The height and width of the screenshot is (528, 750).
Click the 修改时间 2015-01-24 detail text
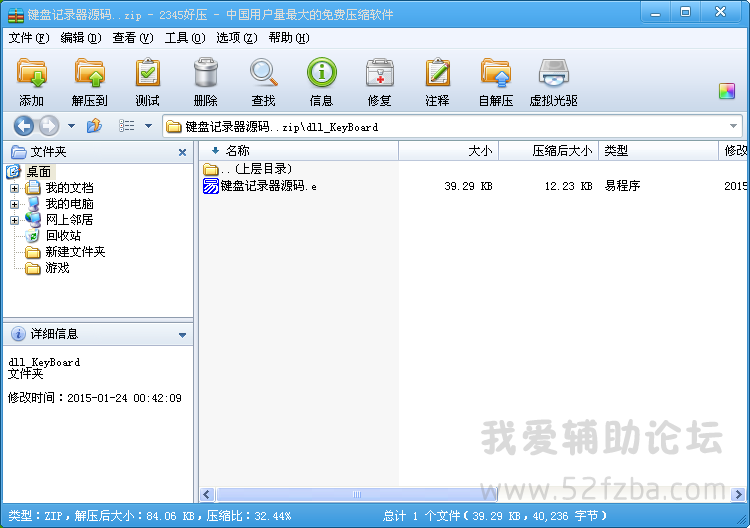click(95, 398)
